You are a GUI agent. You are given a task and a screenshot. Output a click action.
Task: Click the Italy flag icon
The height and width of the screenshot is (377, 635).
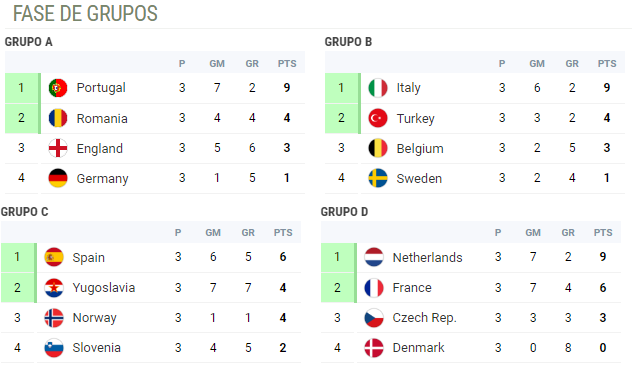click(378, 88)
